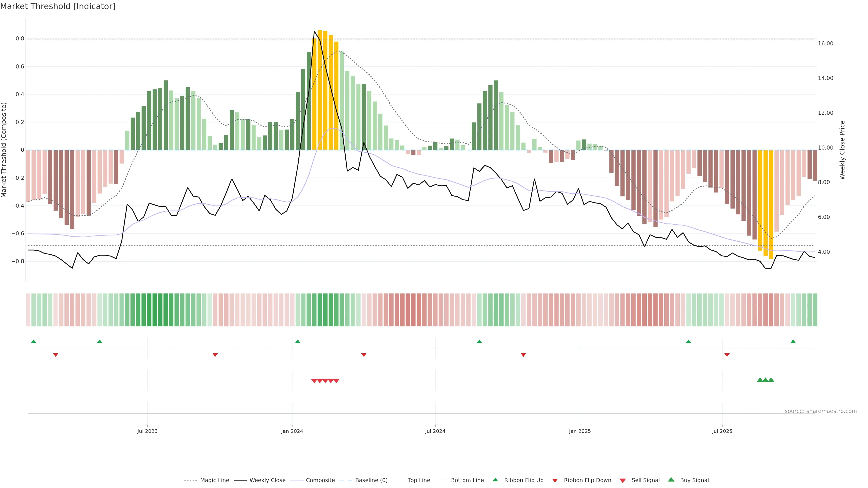Toggle the Baseline (0) legend entry
The height and width of the screenshot is (488, 868).
(371, 480)
